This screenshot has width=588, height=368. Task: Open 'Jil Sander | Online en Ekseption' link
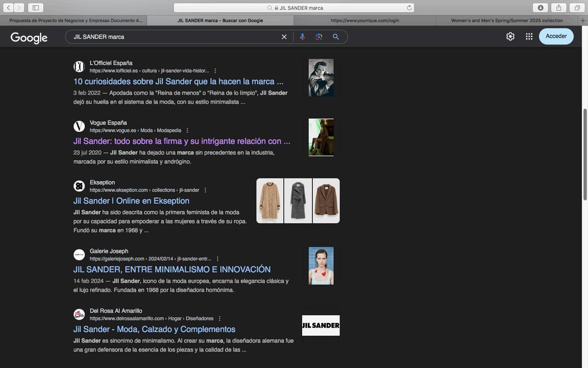point(131,201)
